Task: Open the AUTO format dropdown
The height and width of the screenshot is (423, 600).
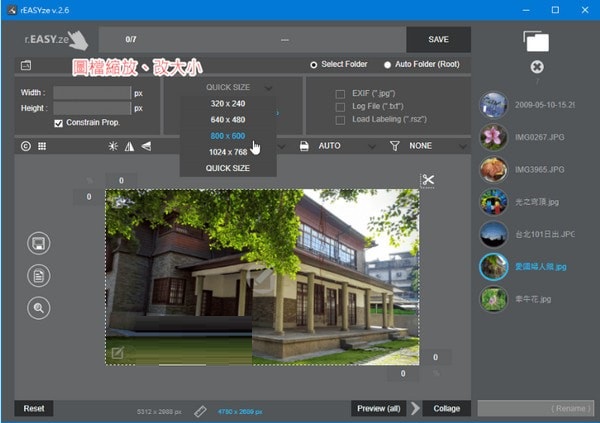Action: click(x=346, y=146)
